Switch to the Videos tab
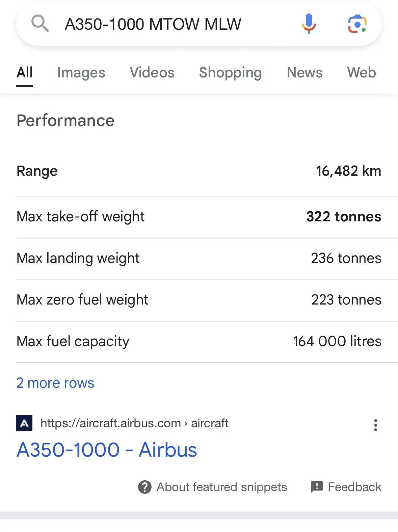Viewport: 398px width, 532px height. click(x=152, y=73)
